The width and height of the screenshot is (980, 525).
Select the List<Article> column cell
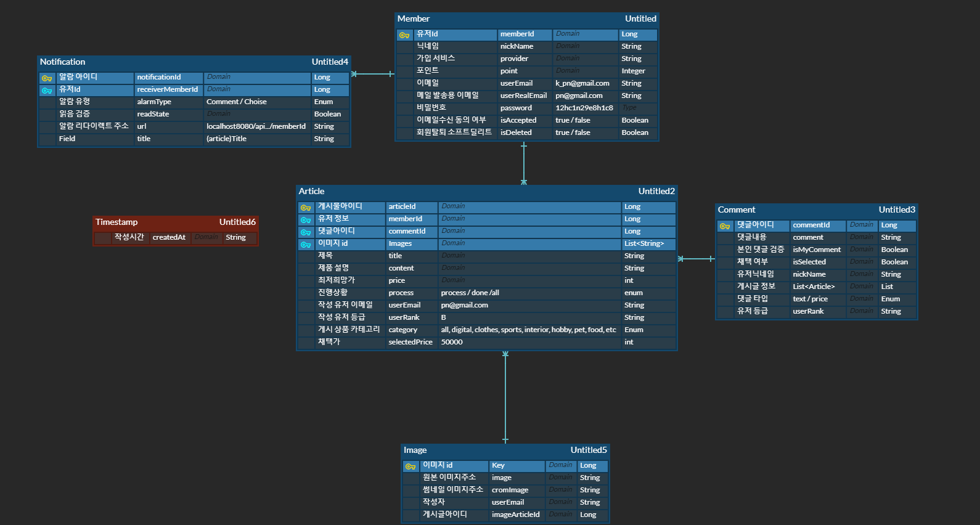coord(819,287)
